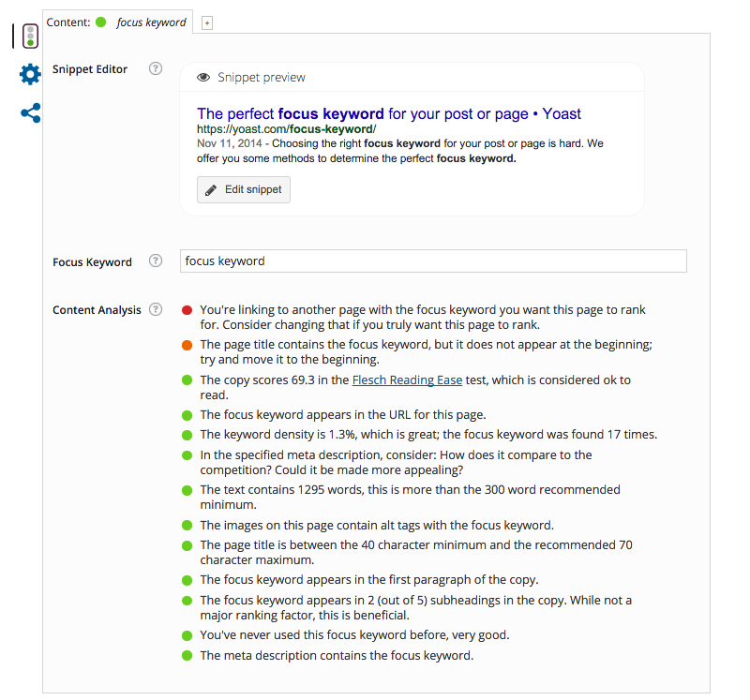This screenshot has height=700, width=750.
Task: Add a new focus keyword tab
Action: click(206, 21)
